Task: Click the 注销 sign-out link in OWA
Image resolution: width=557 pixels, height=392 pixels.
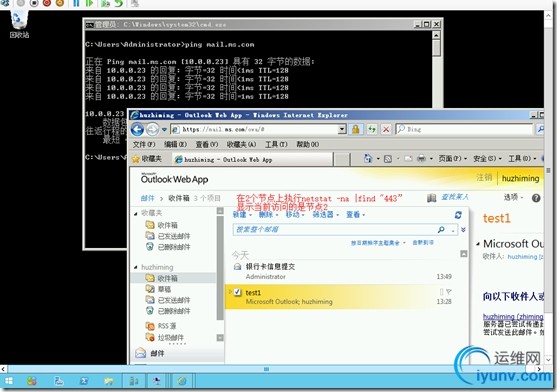Action: (x=484, y=178)
